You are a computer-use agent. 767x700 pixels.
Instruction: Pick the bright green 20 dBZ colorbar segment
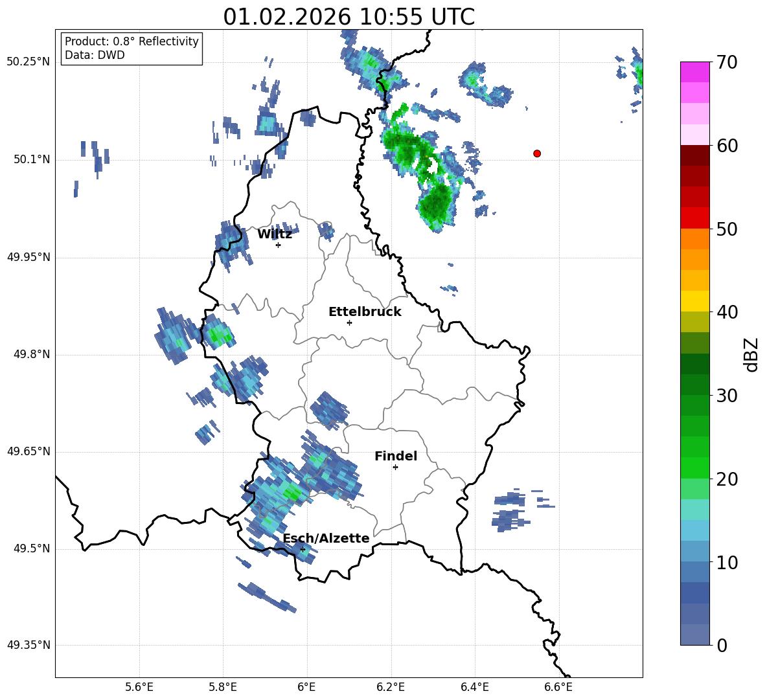[x=694, y=468]
